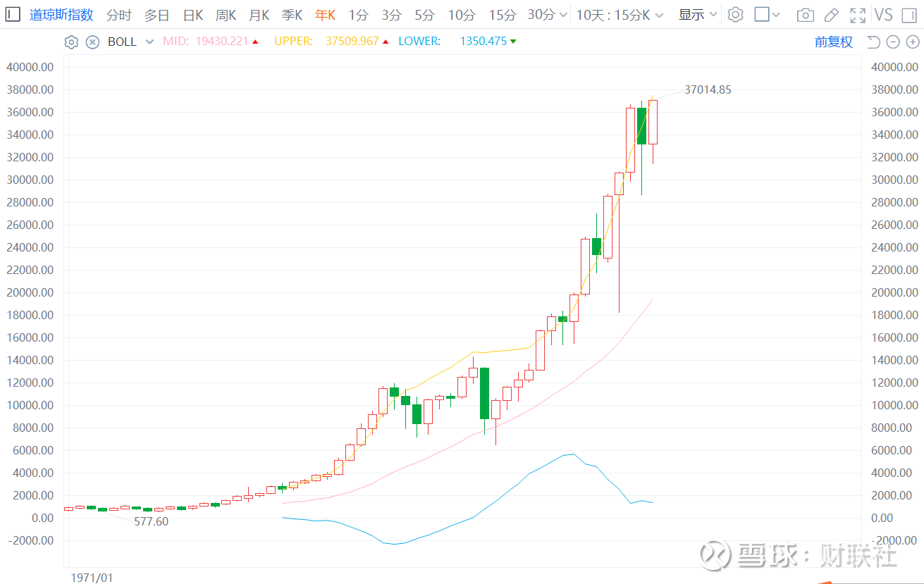Click the 道琼斯指数 title text

point(61,14)
